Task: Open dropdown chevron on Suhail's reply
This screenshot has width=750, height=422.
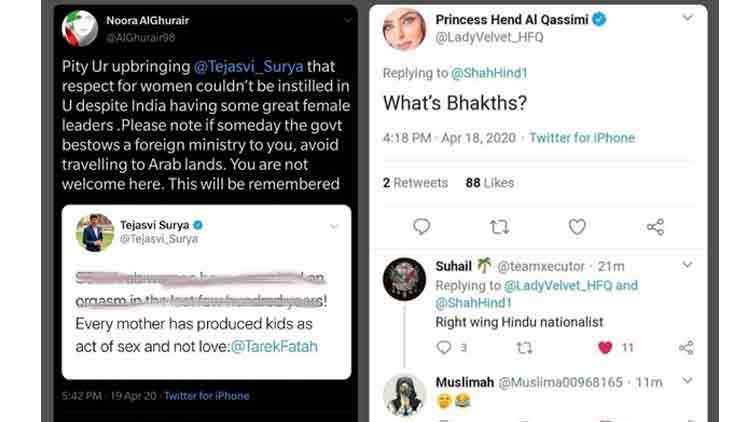Action: [x=687, y=265]
